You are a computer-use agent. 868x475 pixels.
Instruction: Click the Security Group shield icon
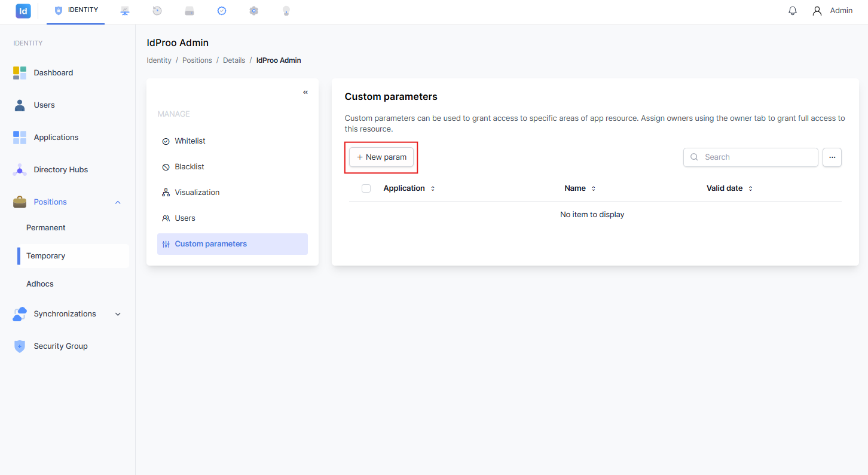coord(20,346)
